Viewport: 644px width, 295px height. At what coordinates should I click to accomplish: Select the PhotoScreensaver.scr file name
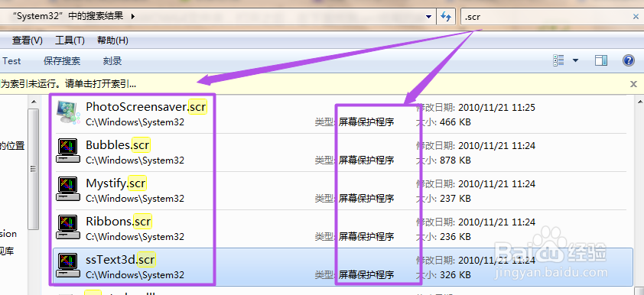click(146, 107)
